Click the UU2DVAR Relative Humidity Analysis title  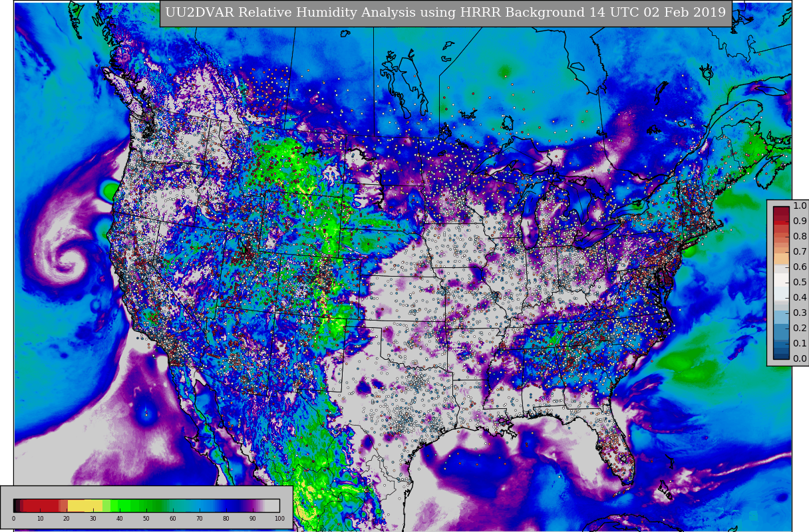(x=446, y=13)
